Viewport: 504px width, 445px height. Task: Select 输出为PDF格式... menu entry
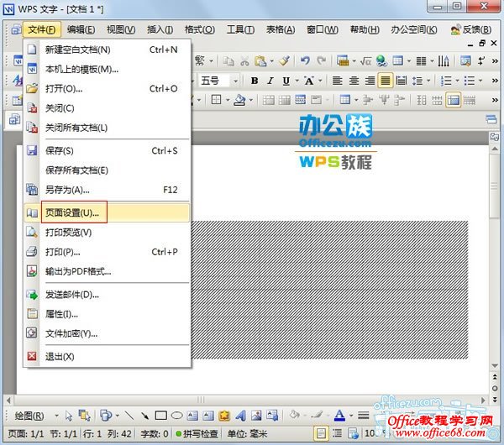78,271
